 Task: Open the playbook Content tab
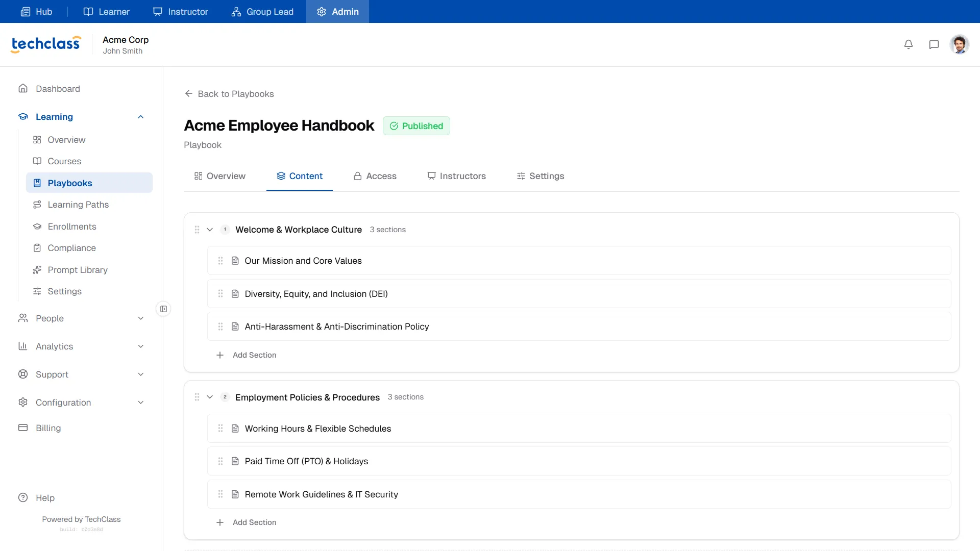pyautogui.click(x=300, y=176)
